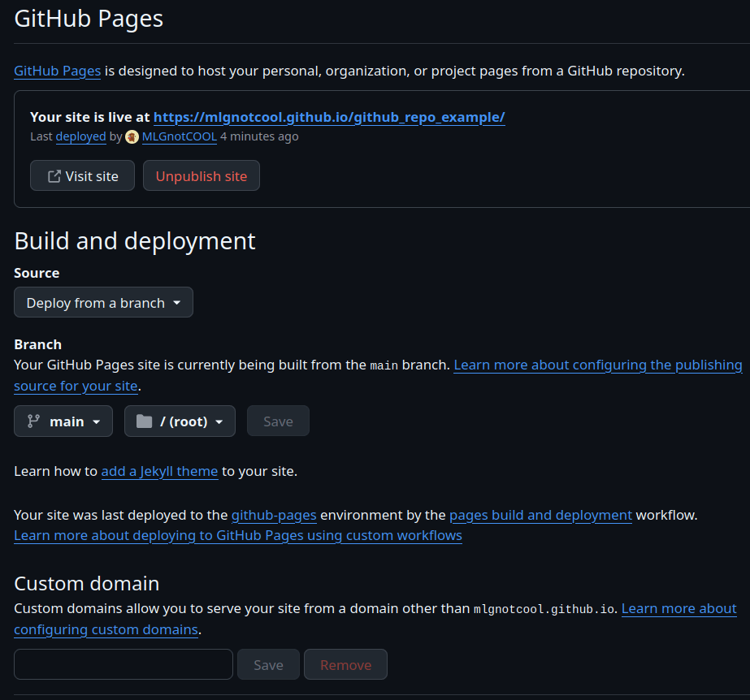Click the 'Custom domain' heading
Image resolution: width=750 pixels, height=700 pixels.
(x=87, y=584)
